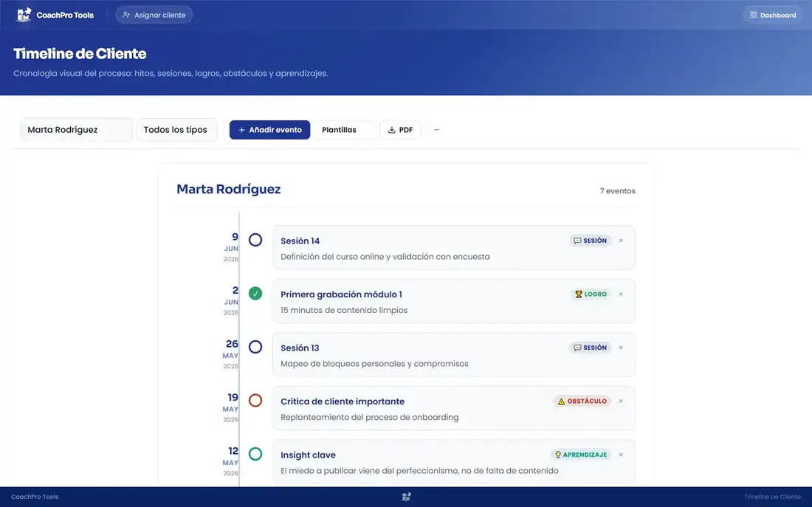Open the Todos los tipos filter

(x=176, y=130)
